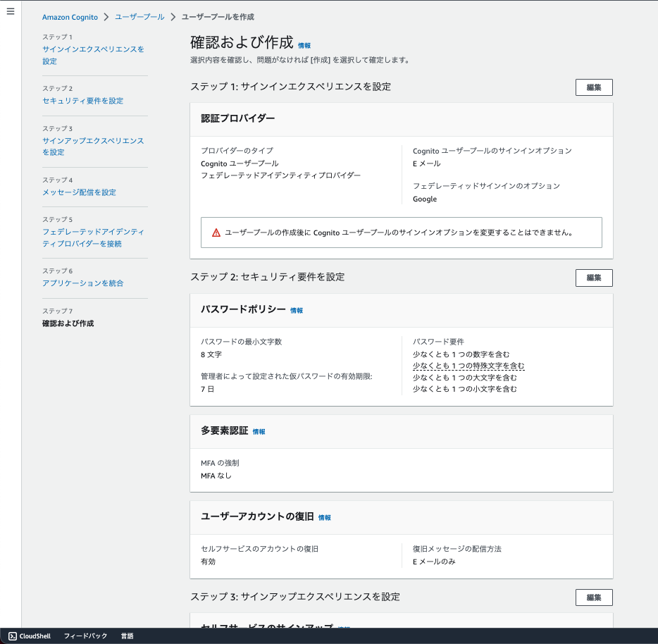Go to Amazon Cognito breadcrumb
Screen dimensions: 658x644
coord(70,17)
